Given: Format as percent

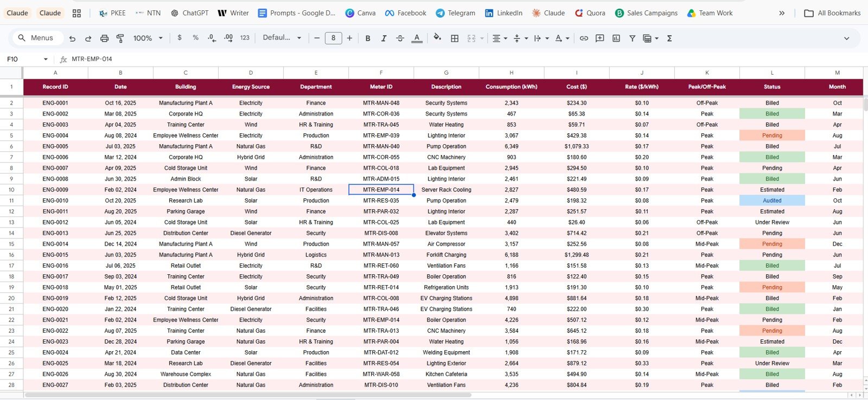Looking at the screenshot, I should [195, 38].
